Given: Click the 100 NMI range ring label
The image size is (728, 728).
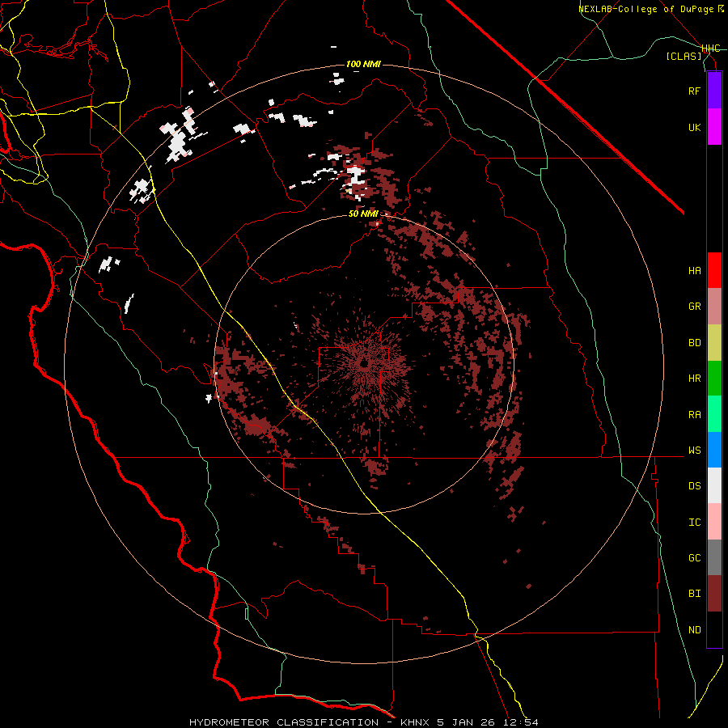Looking at the screenshot, I should pyautogui.click(x=363, y=64).
